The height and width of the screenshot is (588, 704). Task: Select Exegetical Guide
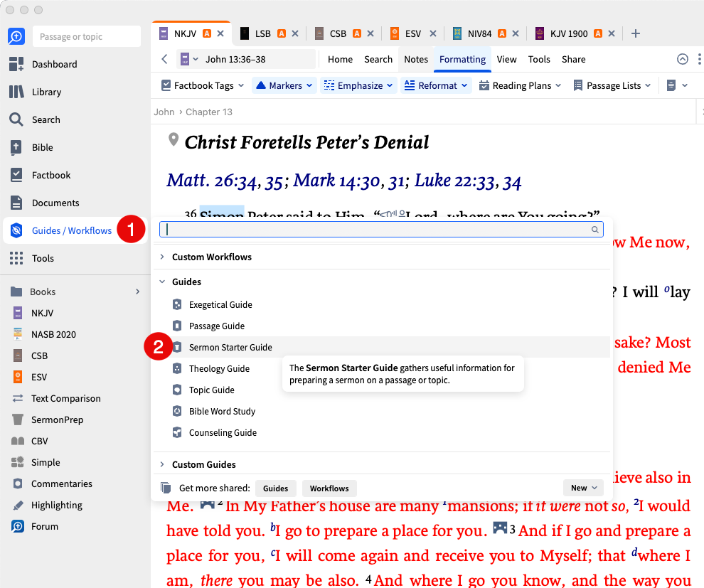[x=220, y=305]
